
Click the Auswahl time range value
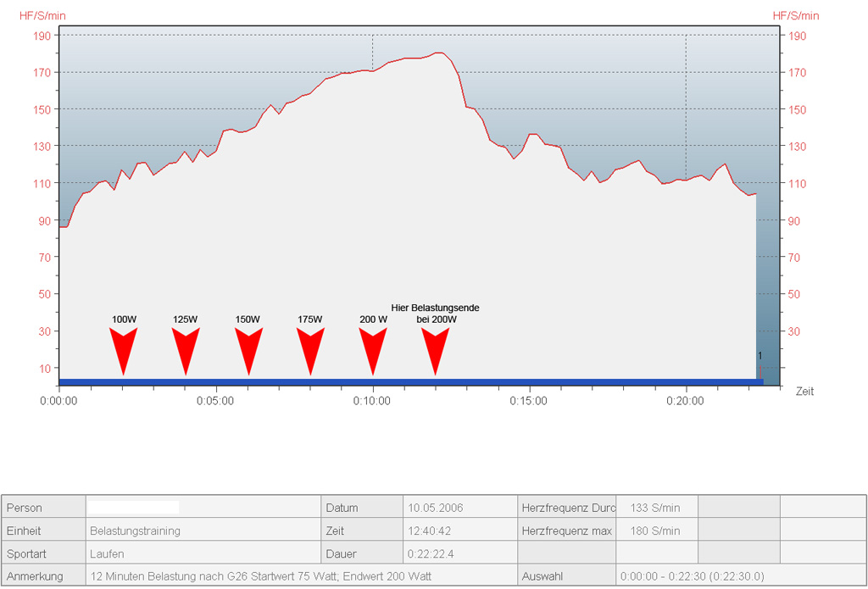pyautogui.click(x=692, y=576)
